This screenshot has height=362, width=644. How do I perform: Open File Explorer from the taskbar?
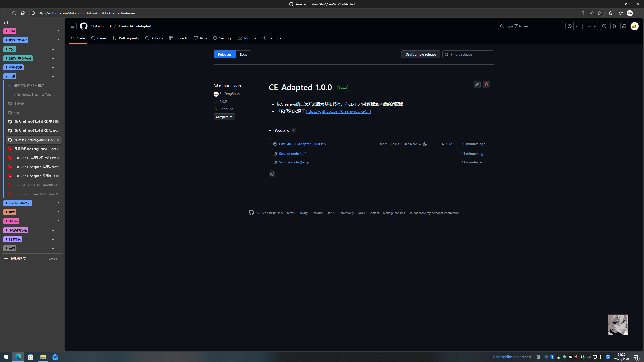point(43,357)
